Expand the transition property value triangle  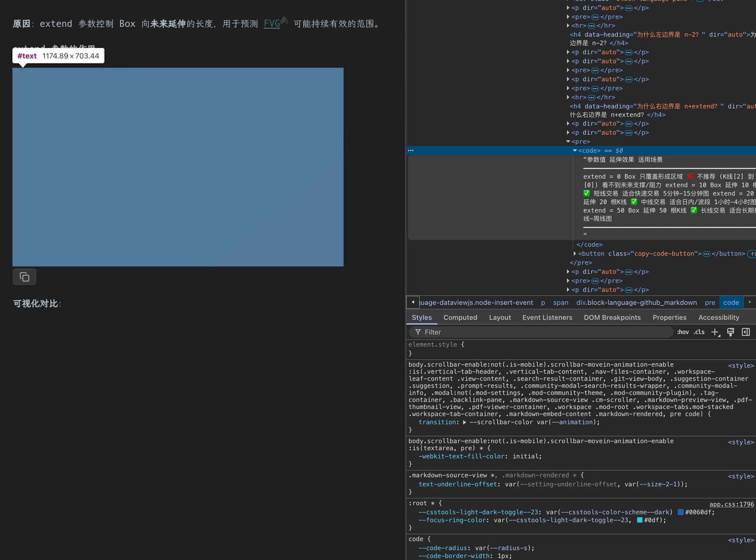coord(465,422)
